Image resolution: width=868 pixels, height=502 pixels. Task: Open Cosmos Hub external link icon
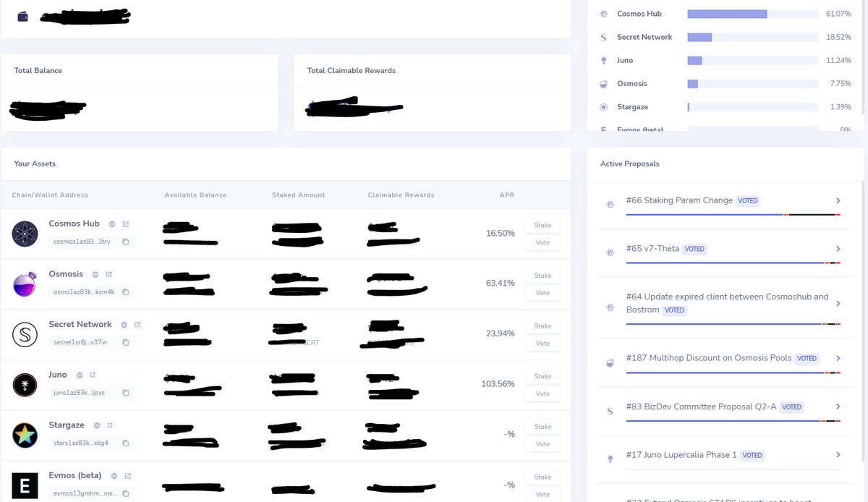coord(126,224)
